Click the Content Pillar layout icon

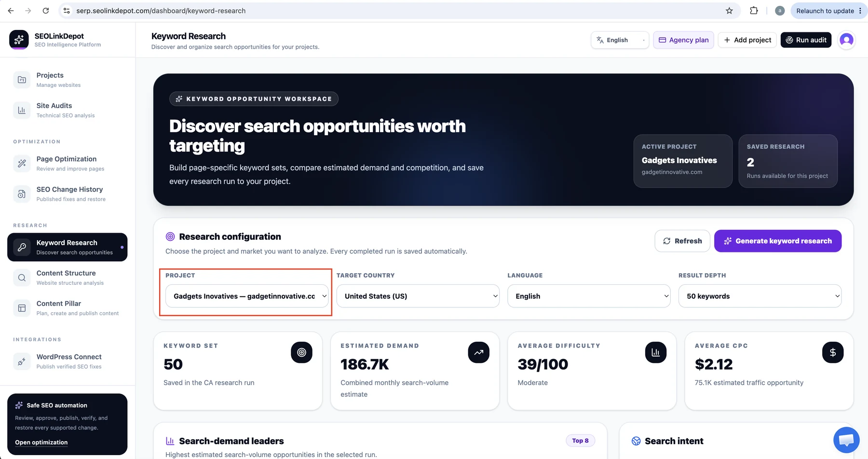[22, 308]
